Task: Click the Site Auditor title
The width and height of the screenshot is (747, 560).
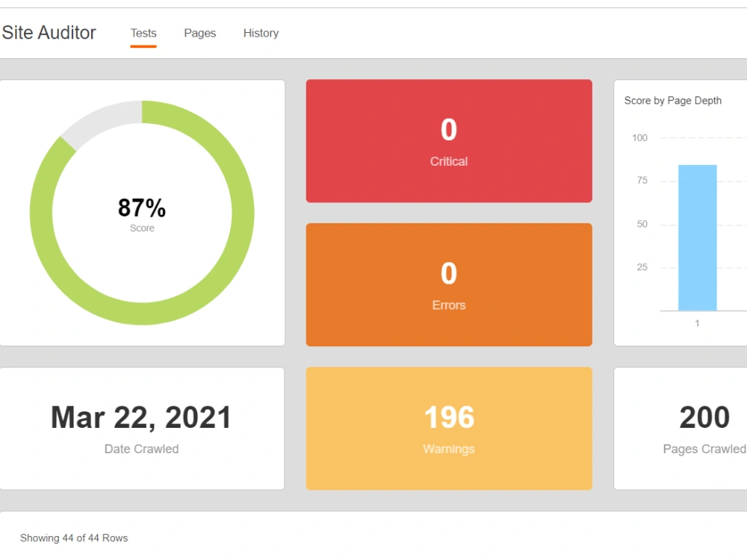Action: tap(49, 33)
